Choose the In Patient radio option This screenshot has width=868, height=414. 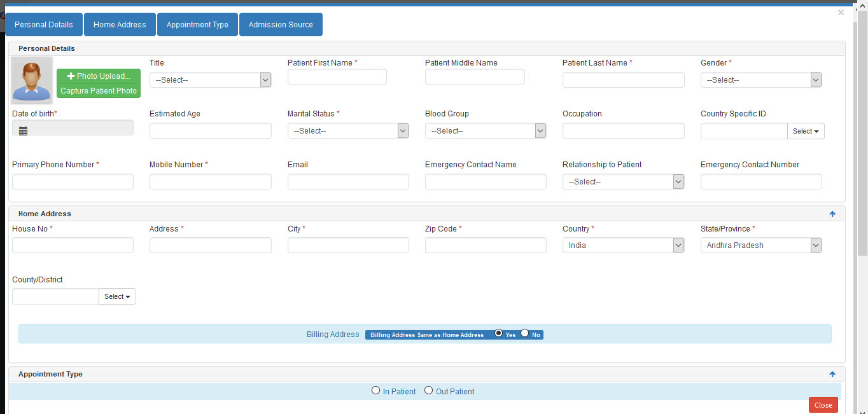376,390
